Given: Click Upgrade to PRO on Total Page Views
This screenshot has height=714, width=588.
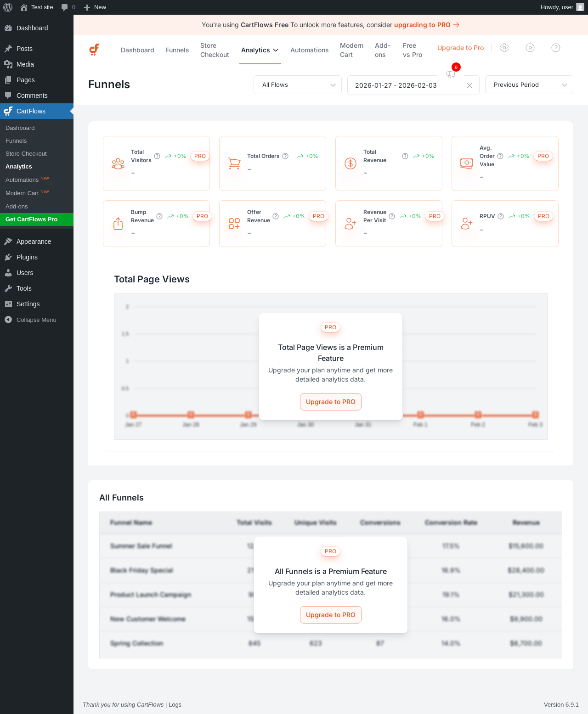Looking at the screenshot, I should 331,402.
